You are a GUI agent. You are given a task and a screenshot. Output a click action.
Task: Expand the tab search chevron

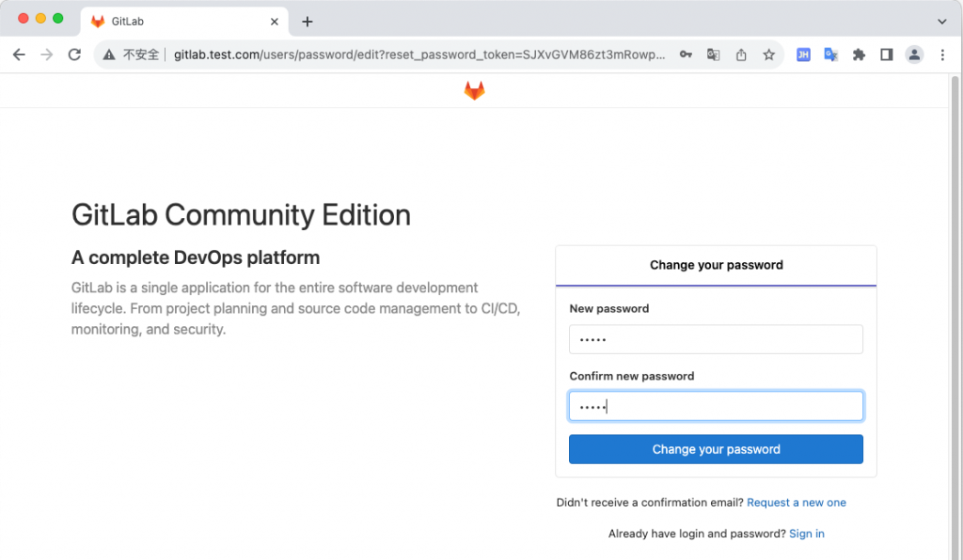coord(942,21)
